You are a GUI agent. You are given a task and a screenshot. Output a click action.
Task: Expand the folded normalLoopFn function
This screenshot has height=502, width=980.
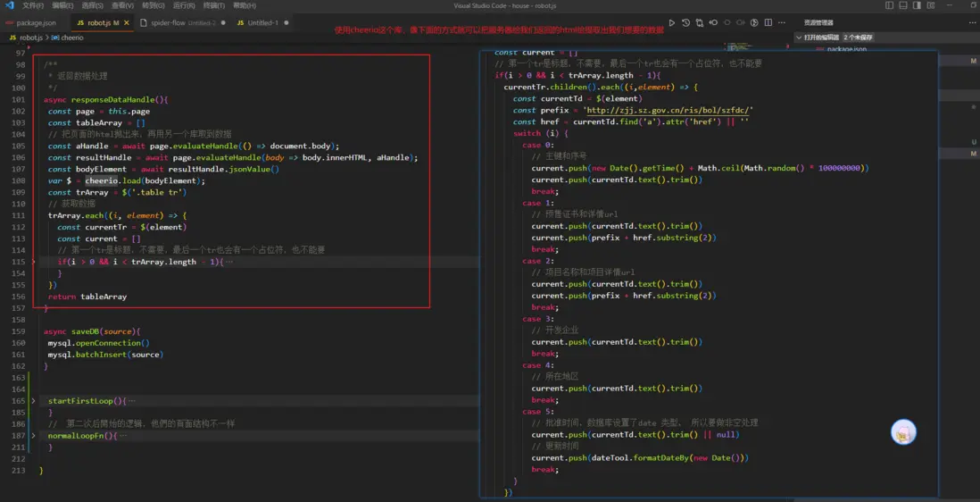pyautogui.click(x=34, y=436)
